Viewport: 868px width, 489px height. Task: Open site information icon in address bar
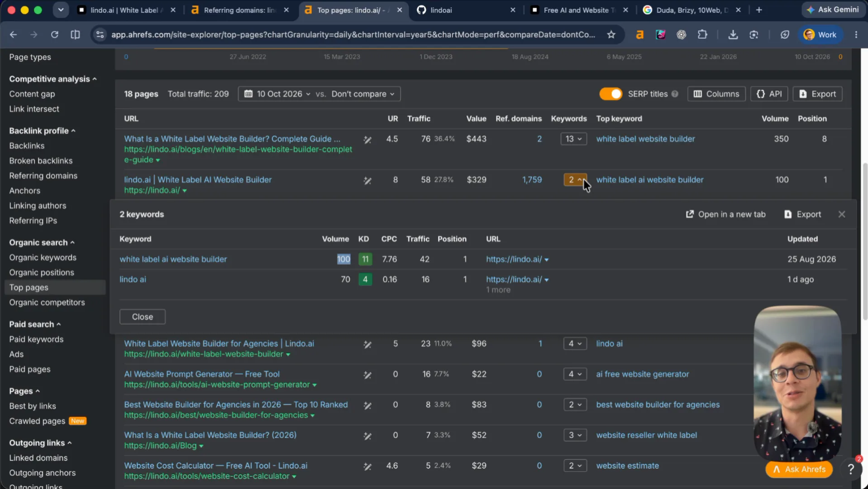pos(100,34)
